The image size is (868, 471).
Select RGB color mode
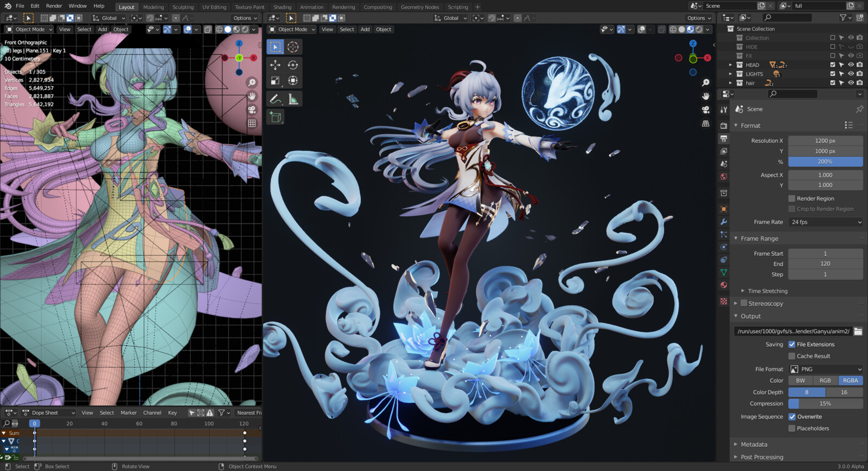(825, 380)
